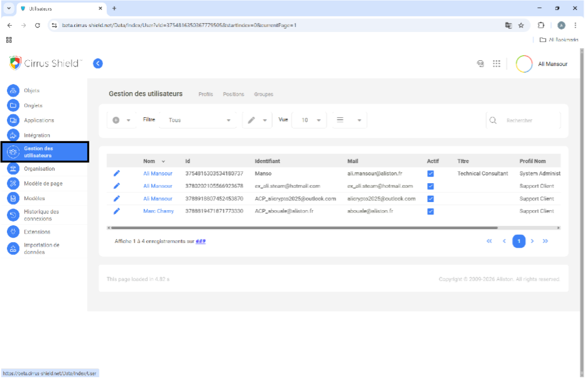Click the ### record count link
The height and width of the screenshot is (379, 588).
point(200,242)
